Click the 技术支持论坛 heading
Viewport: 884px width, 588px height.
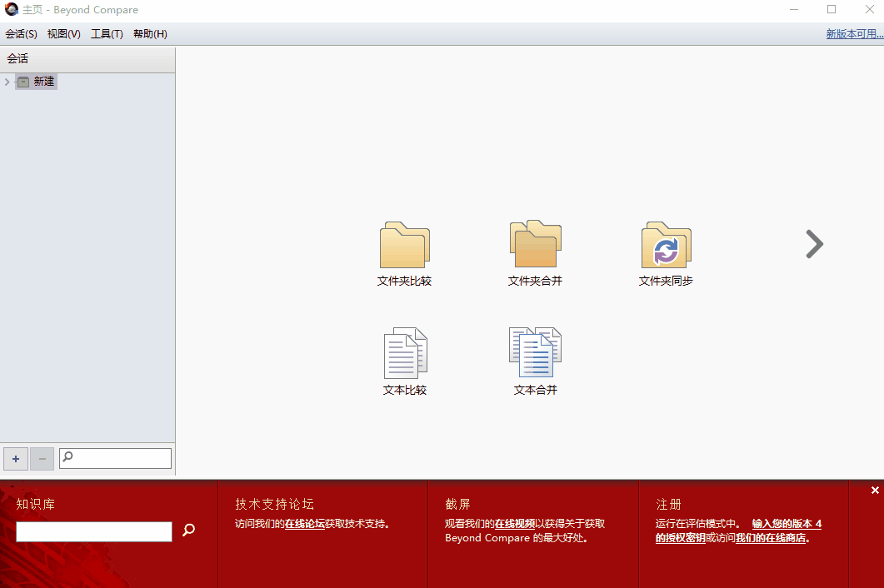(275, 504)
